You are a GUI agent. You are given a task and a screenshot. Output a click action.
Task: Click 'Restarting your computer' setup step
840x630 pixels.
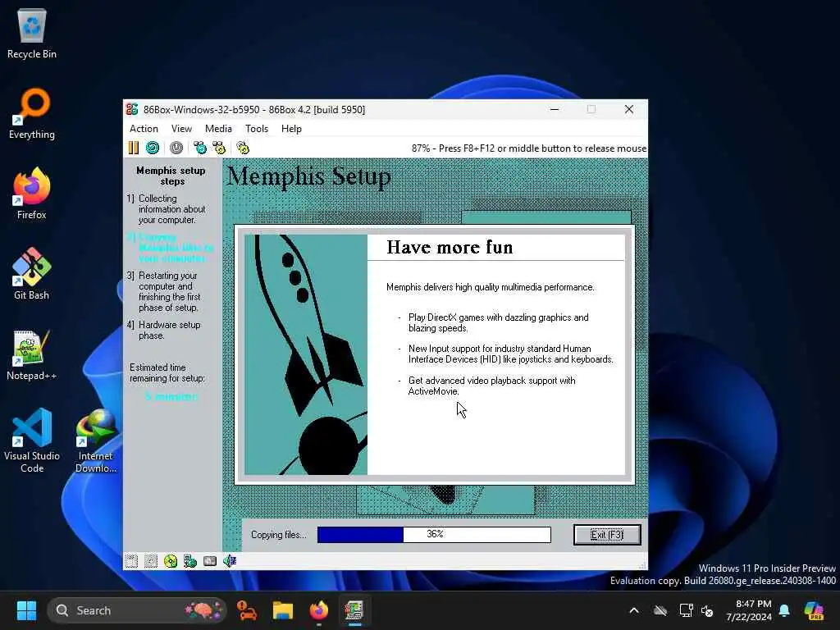[x=169, y=291]
